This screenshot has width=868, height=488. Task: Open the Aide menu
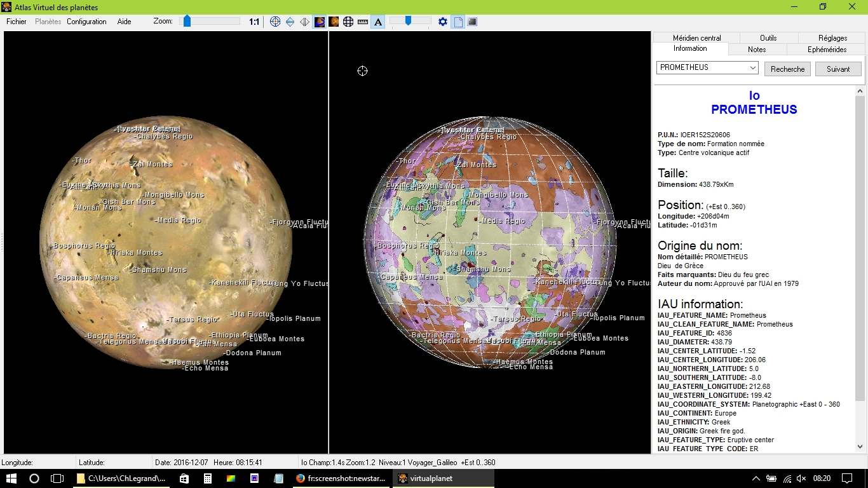click(x=124, y=22)
